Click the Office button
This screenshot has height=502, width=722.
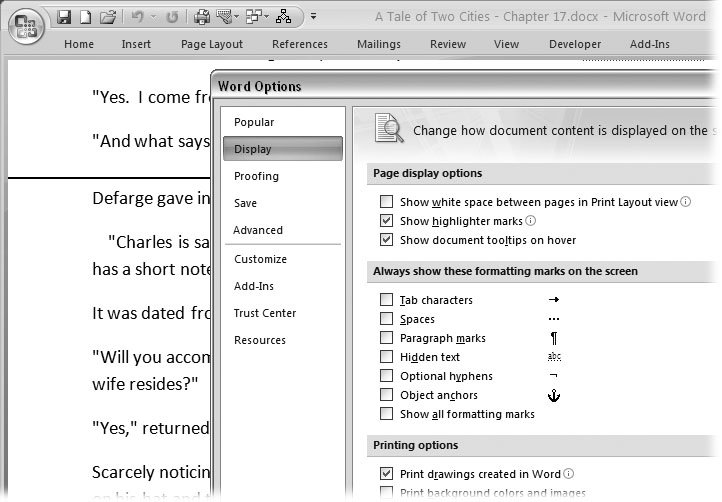[27, 26]
